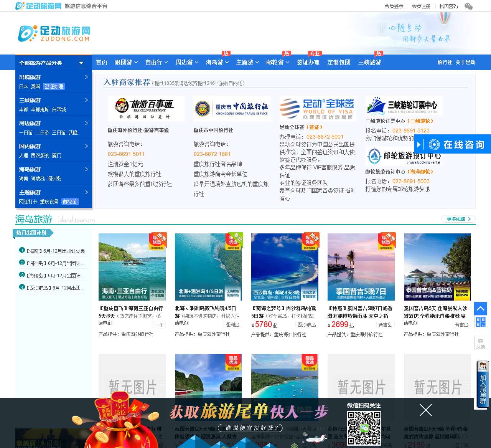This screenshot has width=491, height=448.
Task: Select the 【海南】6月-12月出团计划表 list item
Action: 55,251
